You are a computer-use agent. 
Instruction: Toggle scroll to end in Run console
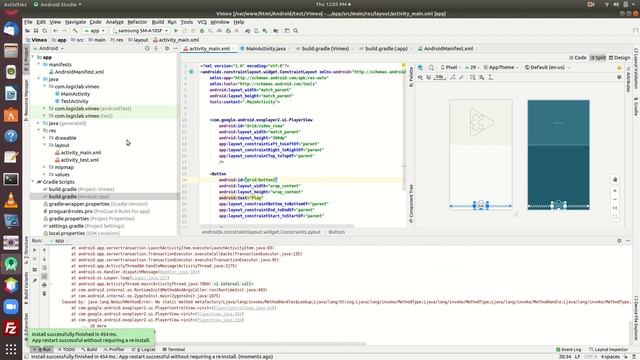pos(44,276)
